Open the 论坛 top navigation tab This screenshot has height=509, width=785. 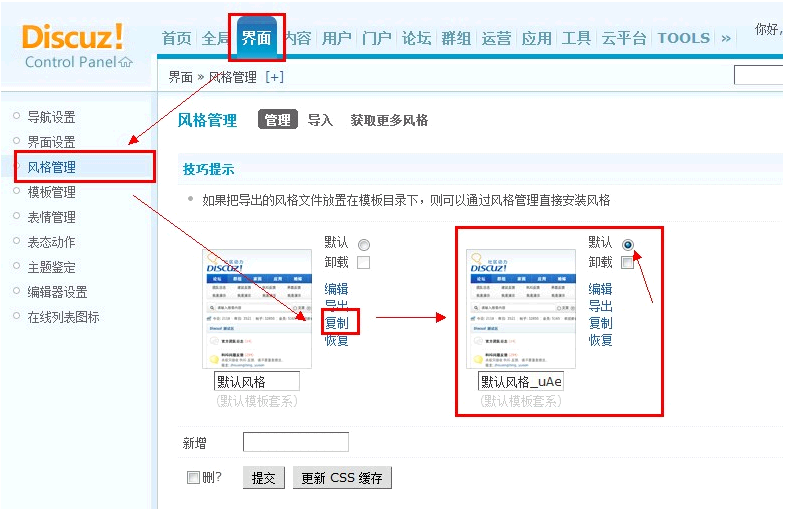[x=417, y=38]
